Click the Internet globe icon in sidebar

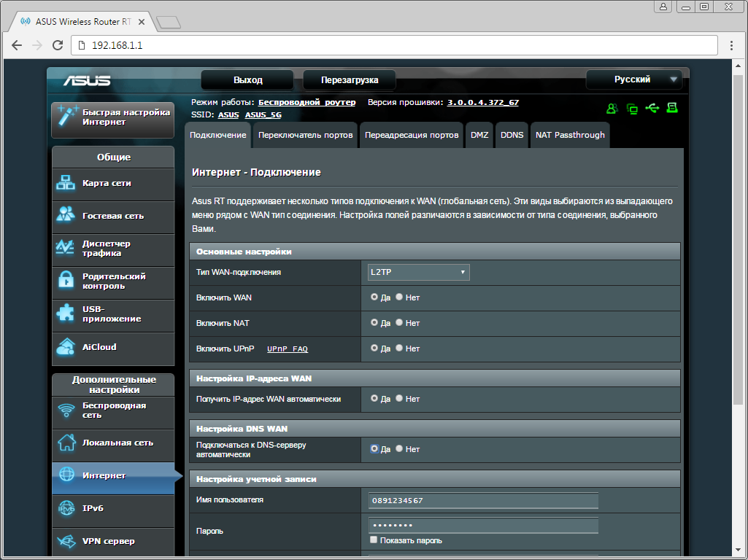66,475
